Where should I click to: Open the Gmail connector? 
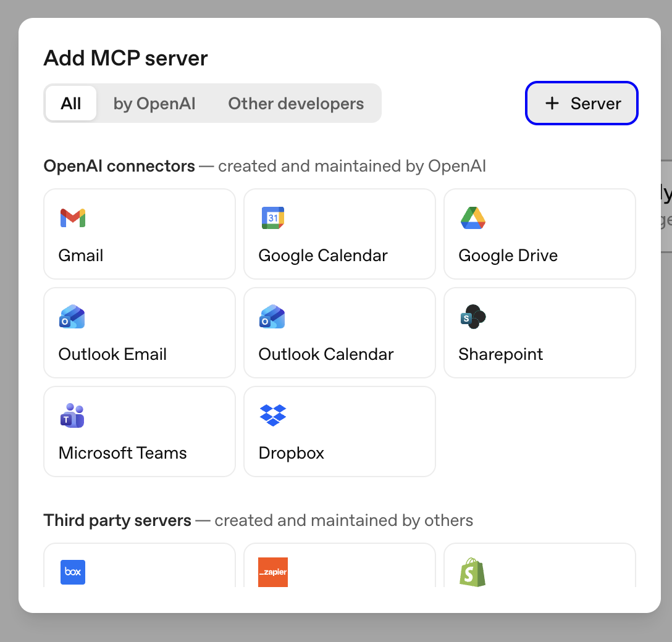pyautogui.click(x=139, y=234)
